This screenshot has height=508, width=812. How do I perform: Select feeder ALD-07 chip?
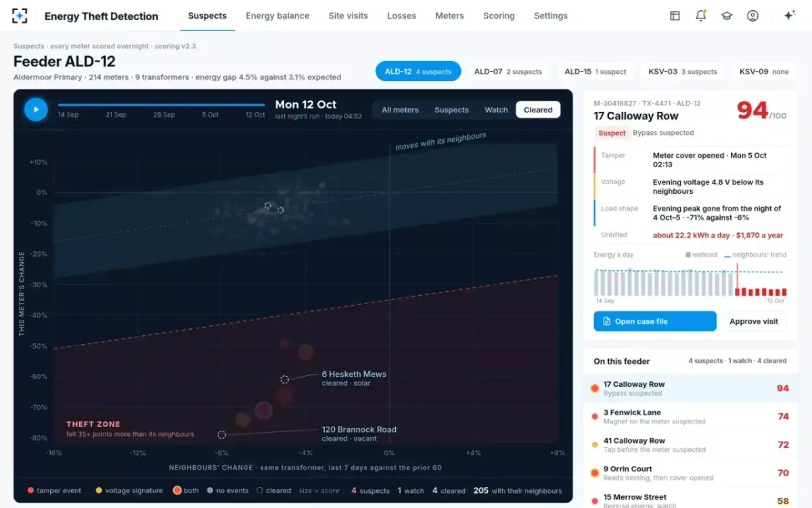coord(508,71)
